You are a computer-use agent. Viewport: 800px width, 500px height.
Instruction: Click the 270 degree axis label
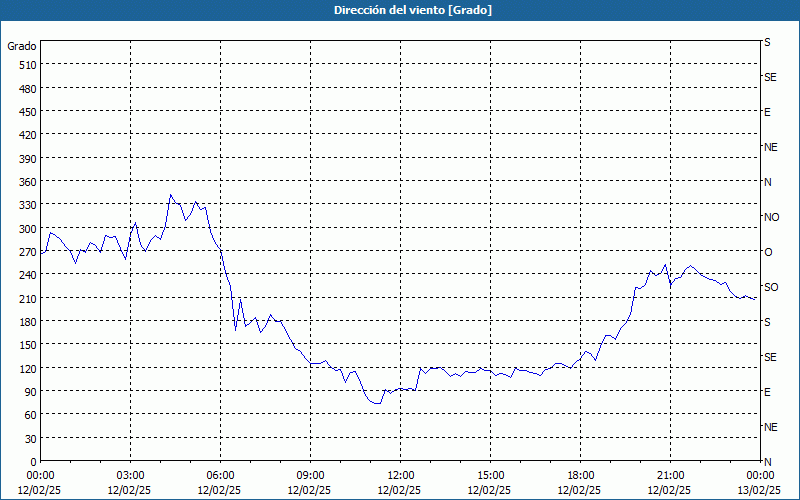[x=28, y=252]
